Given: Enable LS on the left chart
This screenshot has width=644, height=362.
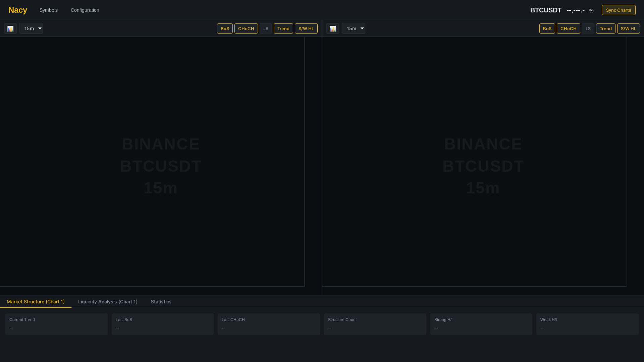Looking at the screenshot, I should pyautogui.click(x=266, y=28).
